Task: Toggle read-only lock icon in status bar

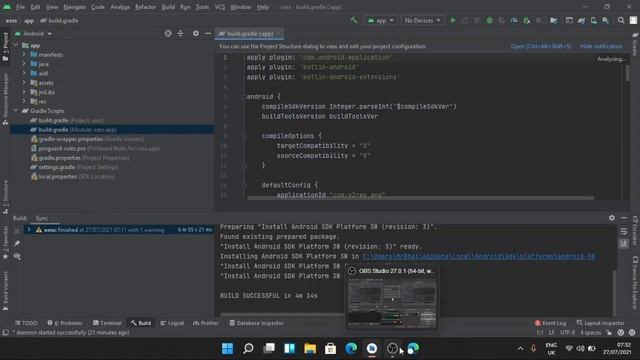Action: pos(609,333)
